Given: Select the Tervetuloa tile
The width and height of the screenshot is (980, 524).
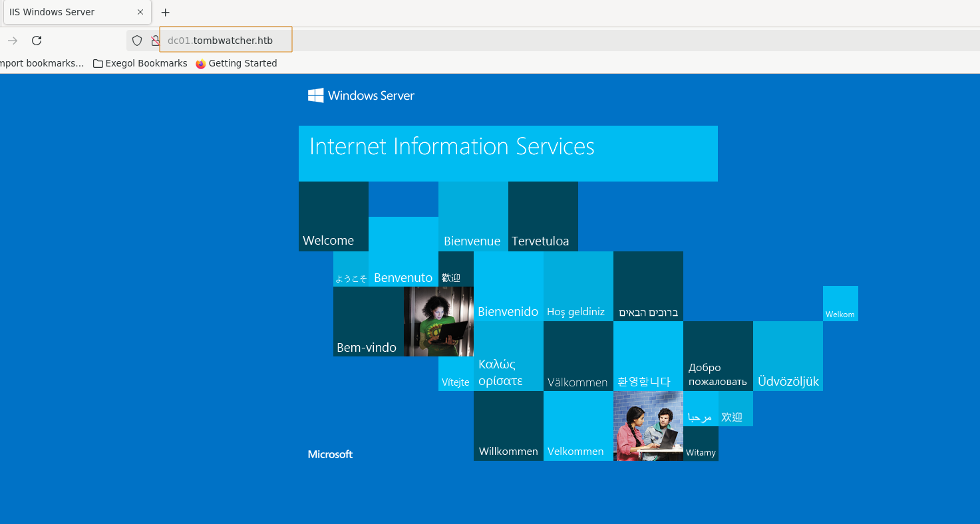Looking at the screenshot, I should tap(543, 216).
